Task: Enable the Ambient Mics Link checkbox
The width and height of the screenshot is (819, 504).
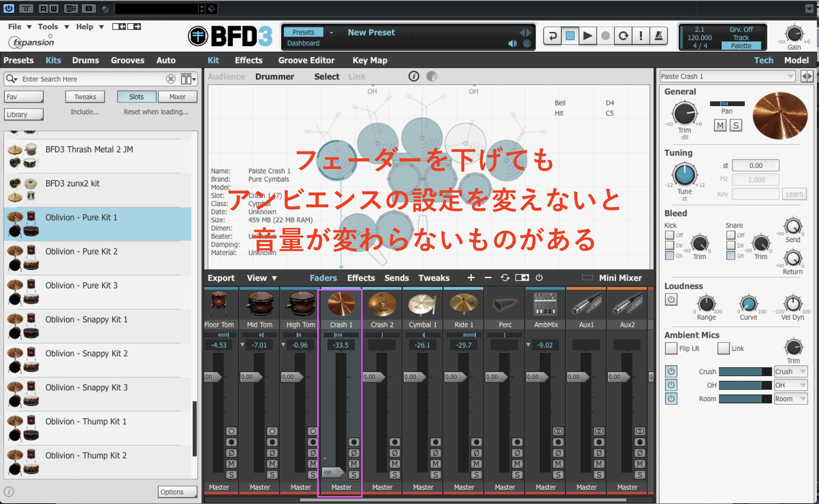Action: click(x=723, y=349)
